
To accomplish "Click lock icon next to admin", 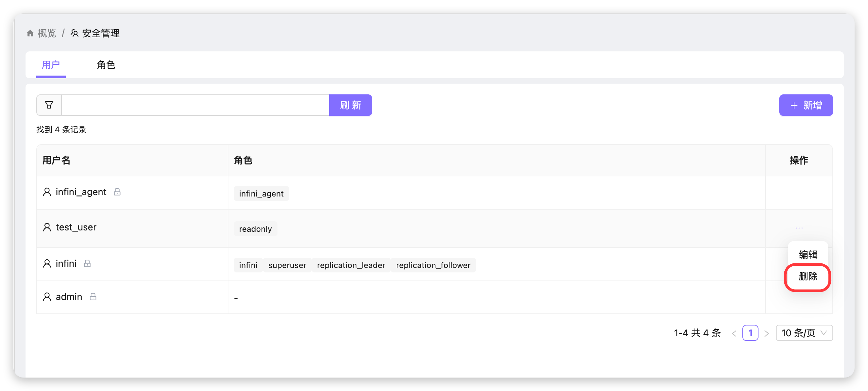I will tap(93, 297).
